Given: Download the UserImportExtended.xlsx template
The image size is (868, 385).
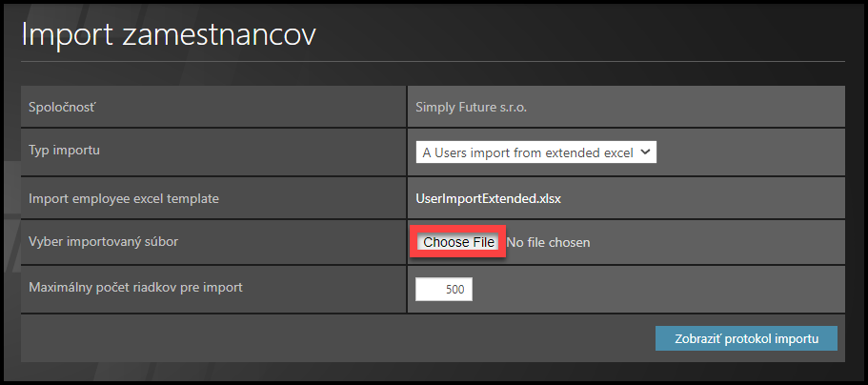Looking at the screenshot, I should (x=486, y=199).
